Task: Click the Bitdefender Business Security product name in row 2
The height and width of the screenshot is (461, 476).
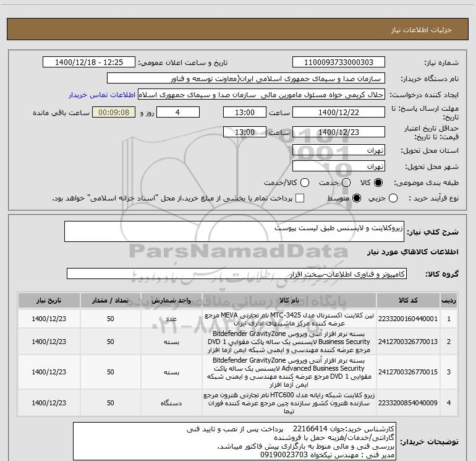Action: point(289,342)
